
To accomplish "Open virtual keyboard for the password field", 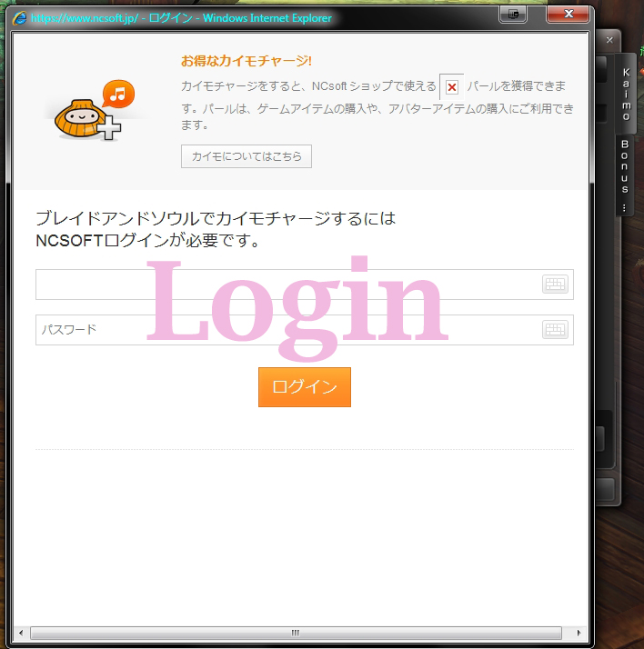I will click(x=555, y=329).
